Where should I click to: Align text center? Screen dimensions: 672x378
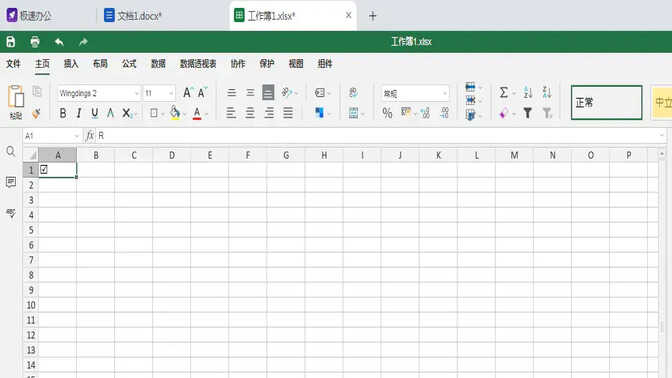(250, 113)
